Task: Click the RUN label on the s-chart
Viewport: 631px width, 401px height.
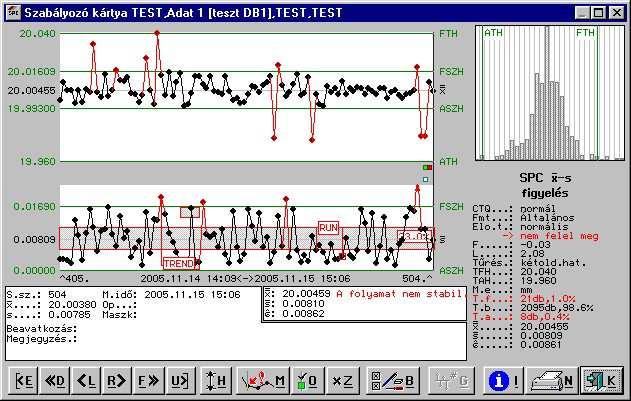Action: 328,228
